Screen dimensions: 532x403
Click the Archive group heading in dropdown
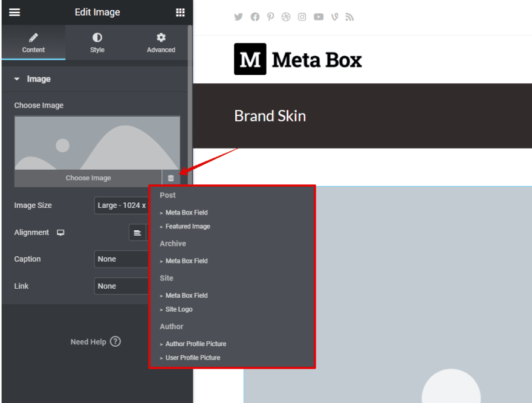pos(173,243)
